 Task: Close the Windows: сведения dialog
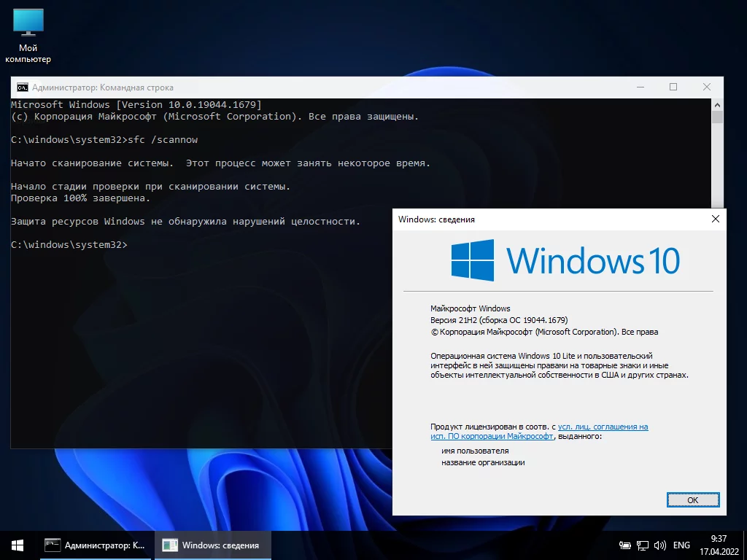coord(715,219)
